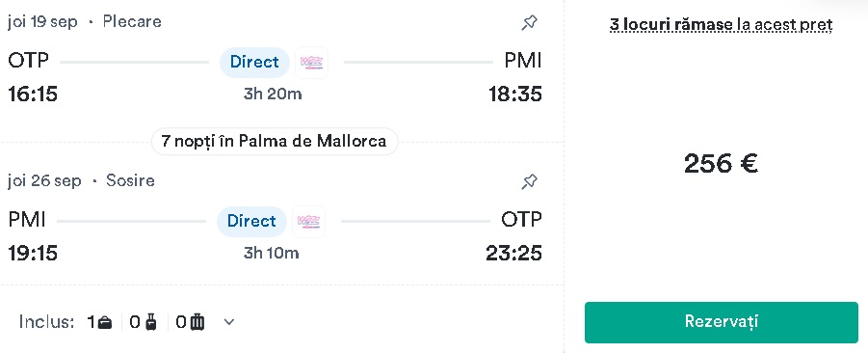The height and width of the screenshot is (353, 868).
Task: Click the 3h 20m flight duration
Action: [x=273, y=95]
